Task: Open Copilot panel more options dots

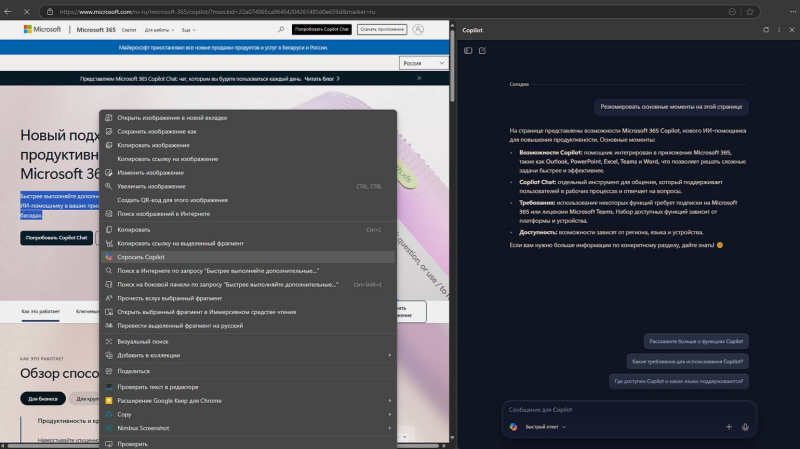Action: [x=779, y=30]
